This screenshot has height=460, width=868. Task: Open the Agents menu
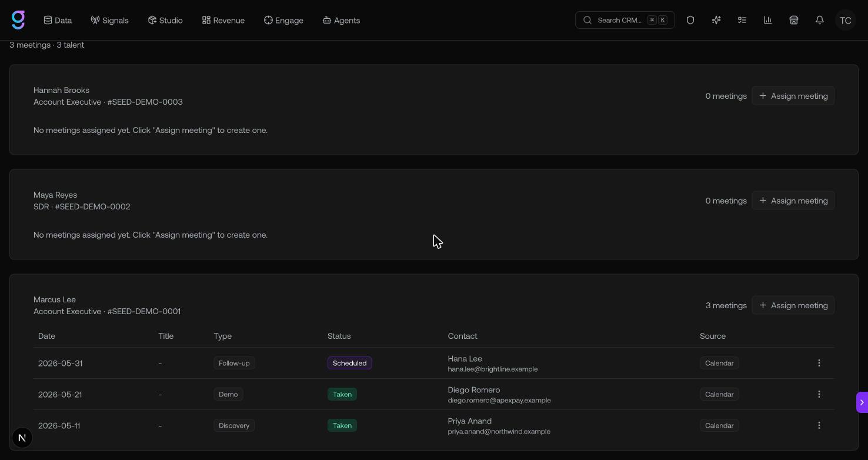coord(341,20)
